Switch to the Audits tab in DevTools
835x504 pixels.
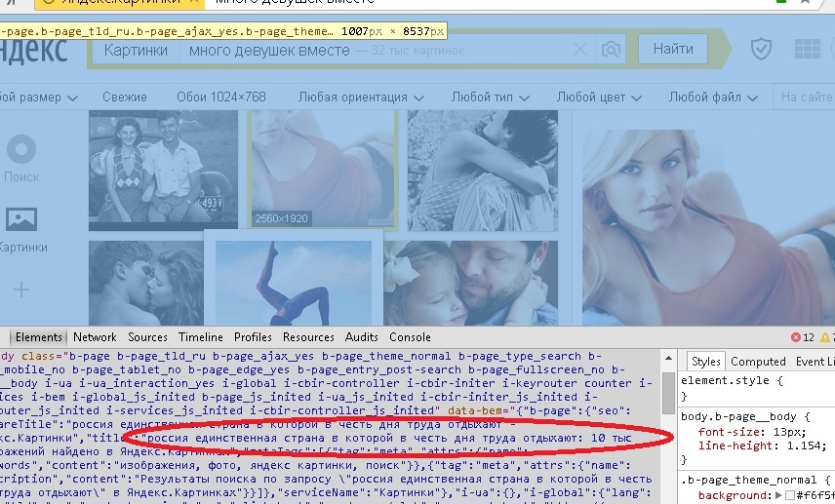tap(362, 337)
